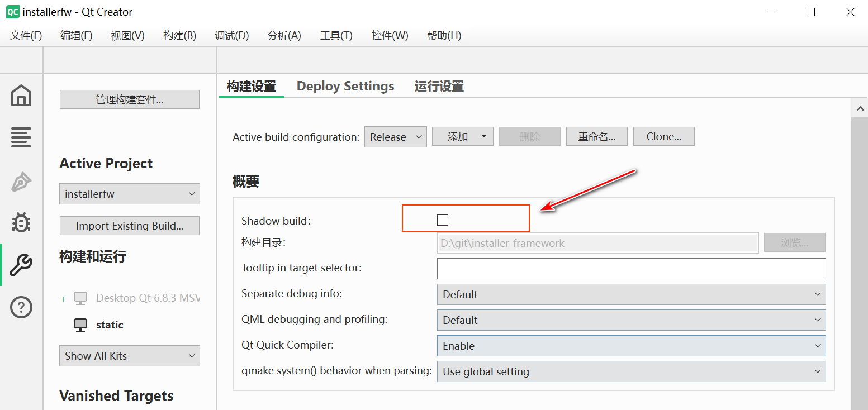Switch to the Deploy Settings tab
868x410 pixels.
tap(345, 87)
